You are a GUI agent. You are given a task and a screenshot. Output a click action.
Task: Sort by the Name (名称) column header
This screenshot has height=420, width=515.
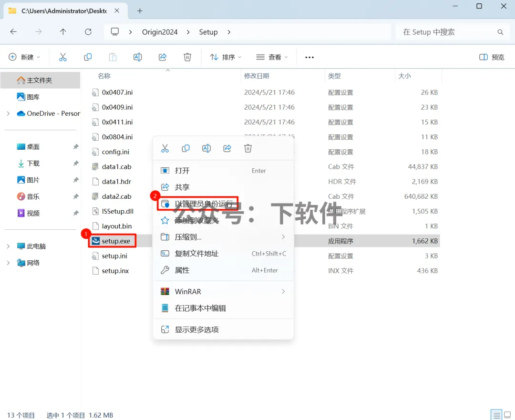click(104, 76)
